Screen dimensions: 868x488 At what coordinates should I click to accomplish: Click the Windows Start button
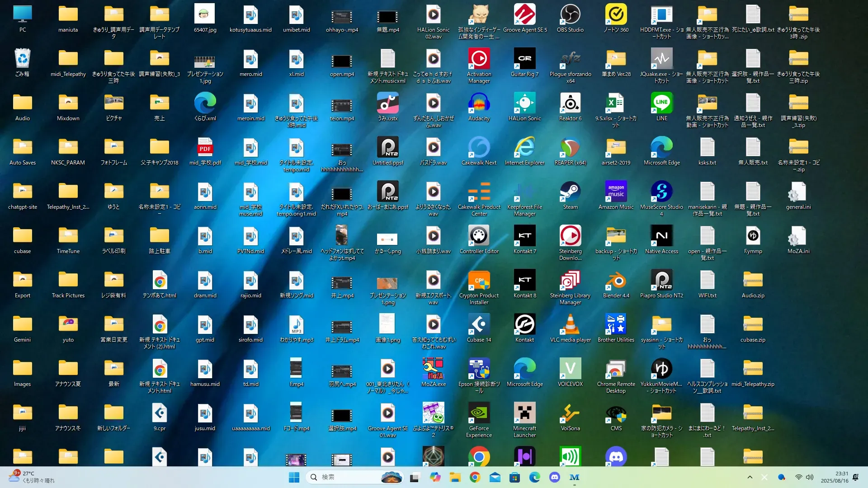click(x=294, y=477)
